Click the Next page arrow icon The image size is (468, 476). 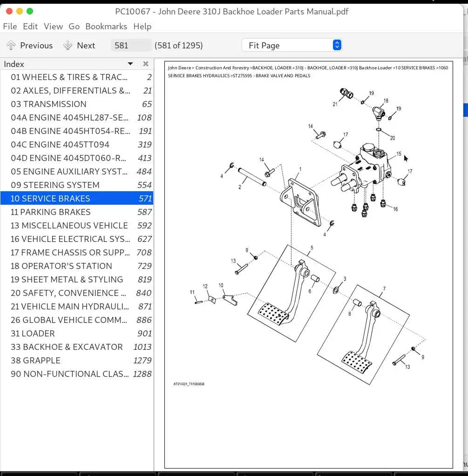(x=68, y=45)
